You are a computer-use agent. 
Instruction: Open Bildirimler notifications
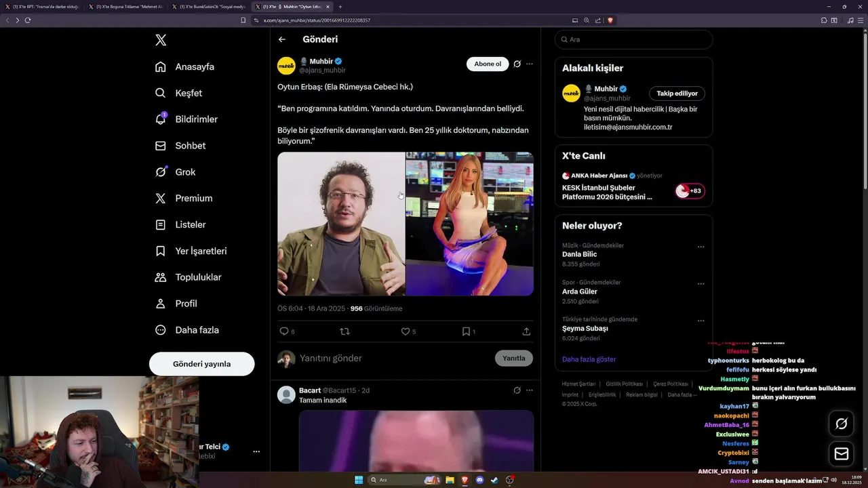pyautogui.click(x=186, y=119)
